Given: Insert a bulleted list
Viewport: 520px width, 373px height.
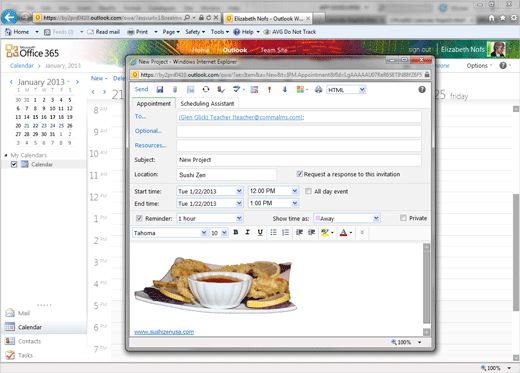Looking at the screenshot, I should [273, 232].
